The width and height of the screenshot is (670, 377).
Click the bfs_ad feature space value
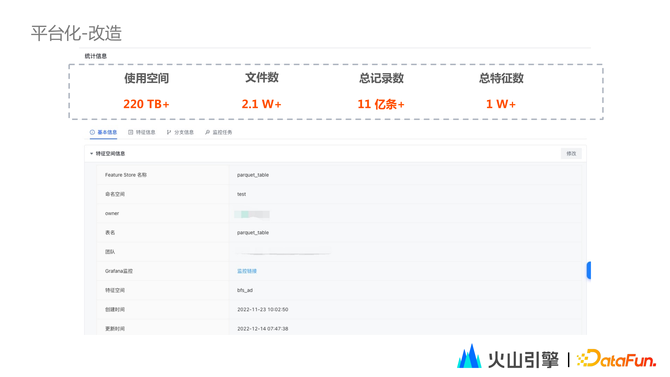245,290
